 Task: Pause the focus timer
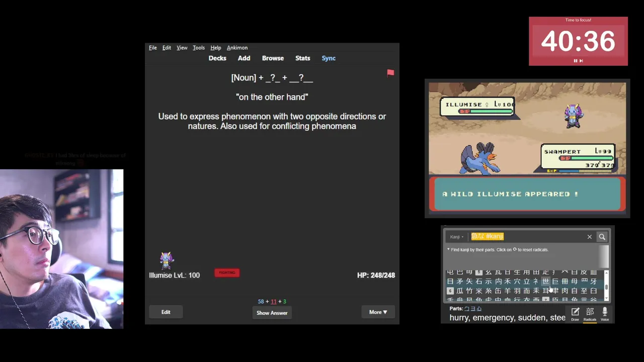(575, 61)
